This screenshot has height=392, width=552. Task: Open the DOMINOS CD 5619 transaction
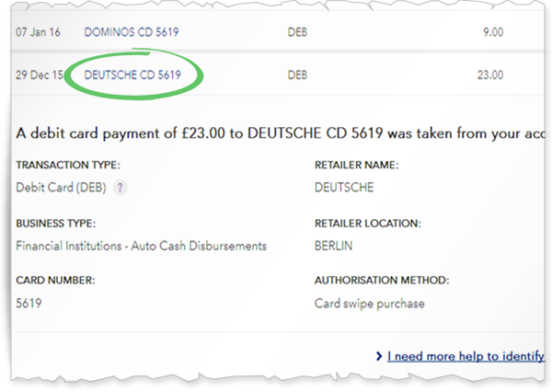[x=132, y=32]
